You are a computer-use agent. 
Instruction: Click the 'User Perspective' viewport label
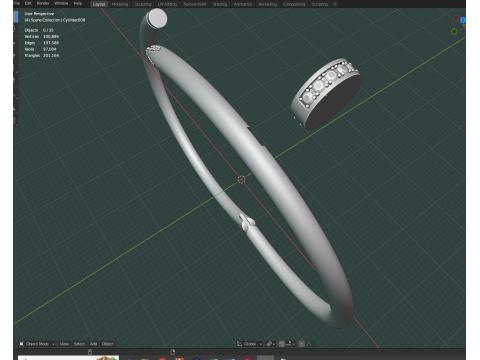39,14
